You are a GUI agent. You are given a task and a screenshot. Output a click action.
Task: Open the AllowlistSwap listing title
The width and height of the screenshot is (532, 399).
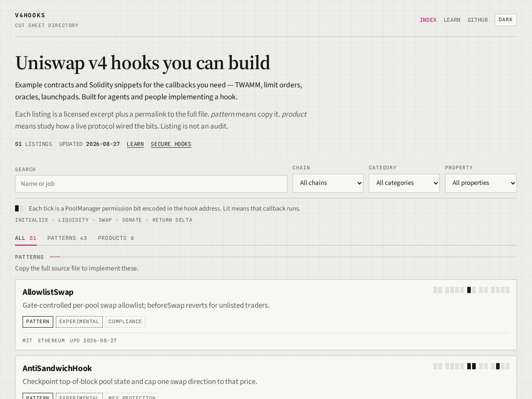[x=48, y=292]
